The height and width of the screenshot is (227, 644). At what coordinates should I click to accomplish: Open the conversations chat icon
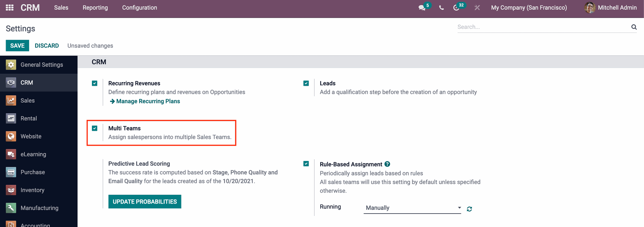(422, 7)
